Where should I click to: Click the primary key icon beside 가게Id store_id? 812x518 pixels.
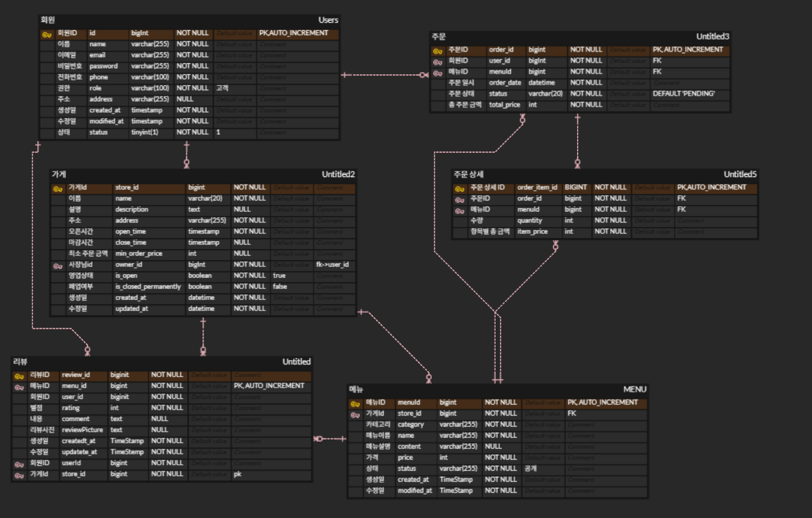(58, 189)
